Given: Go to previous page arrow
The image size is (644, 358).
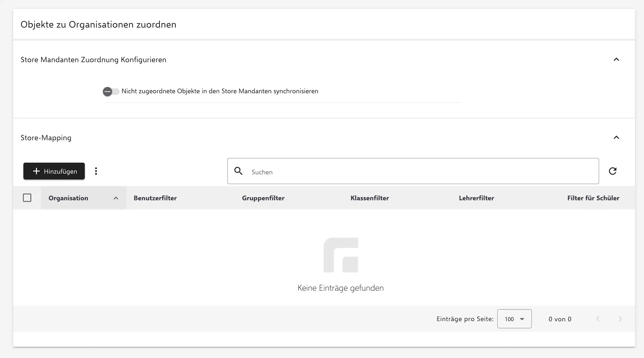Looking at the screenshot, I should point(597,319).
